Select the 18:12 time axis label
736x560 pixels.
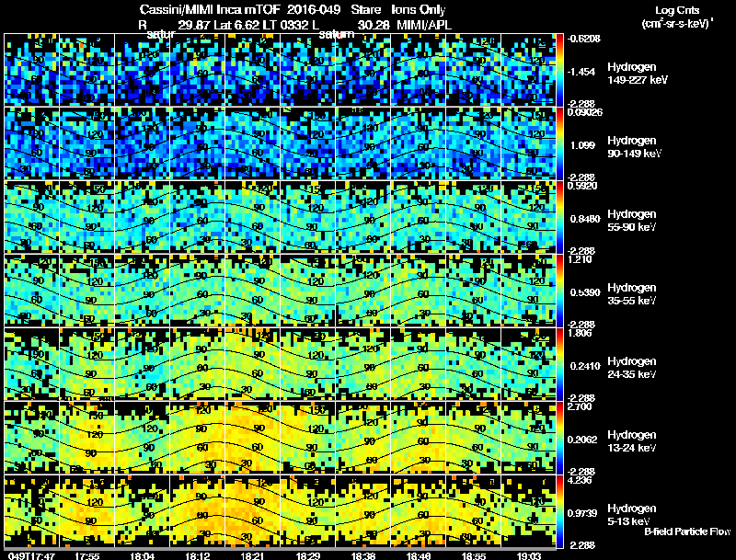click(197, 555)
